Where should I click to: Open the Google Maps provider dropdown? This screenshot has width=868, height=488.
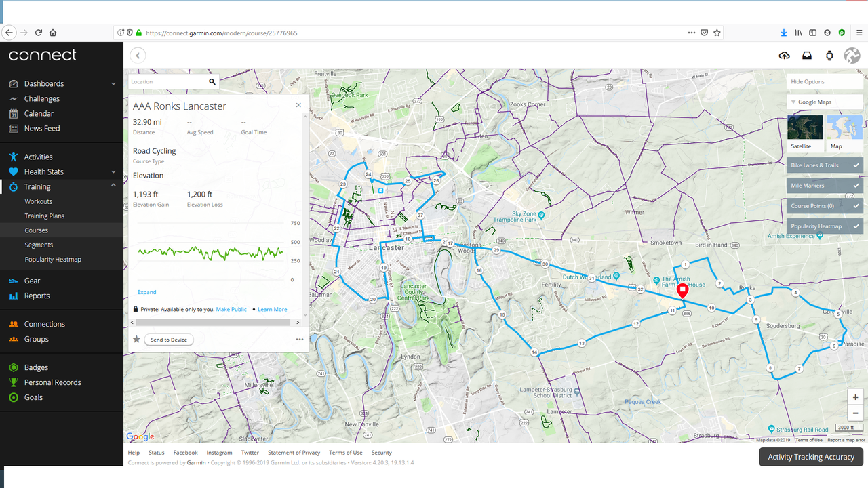(x=825, y=102)
